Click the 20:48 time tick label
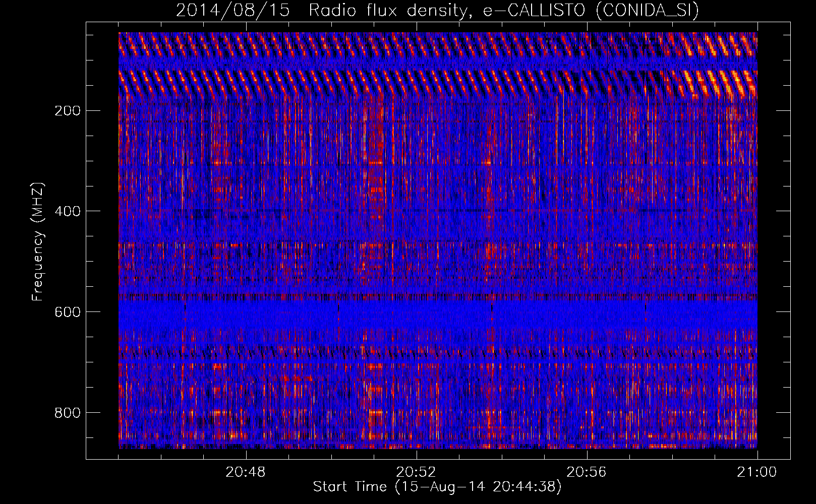The width and height of the screenshot is (816, 504). 246,472
